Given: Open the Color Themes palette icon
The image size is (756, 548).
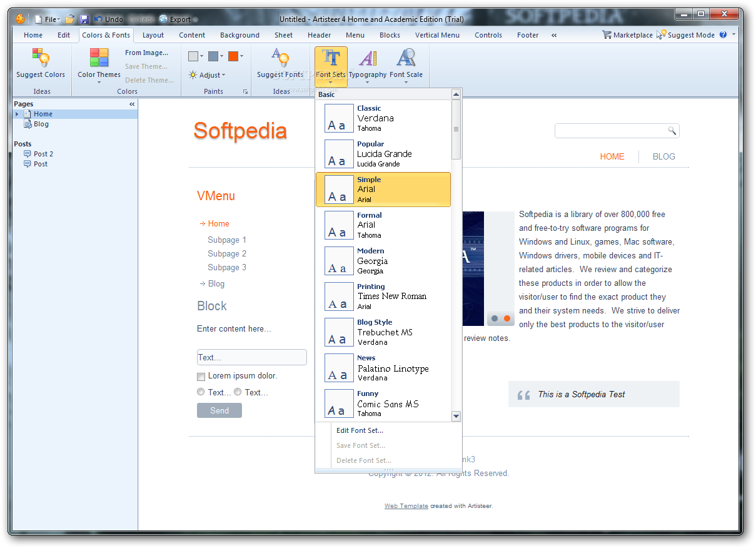Looking at the screenshot, I should point(99,58).
